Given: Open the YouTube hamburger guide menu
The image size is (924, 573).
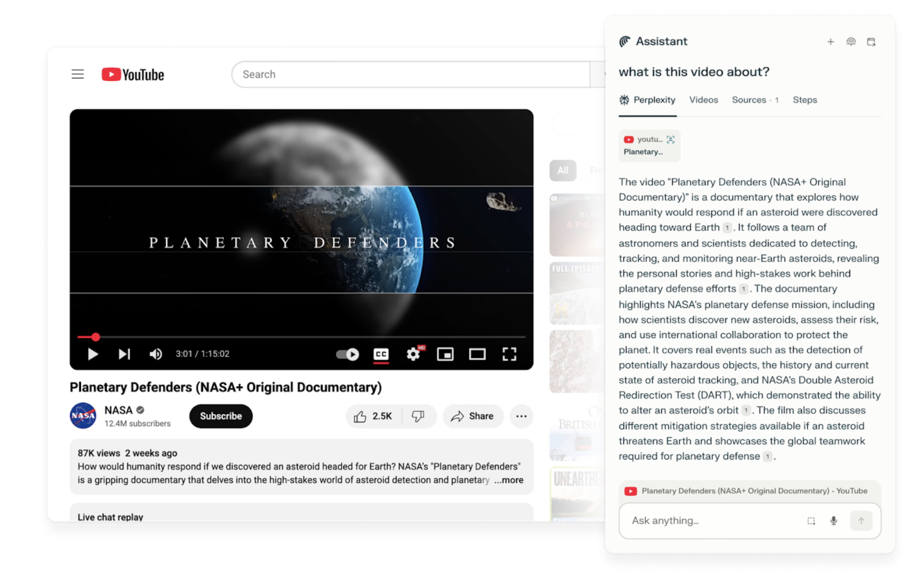Looking at the screenshot, I should (x=77, y=74).
